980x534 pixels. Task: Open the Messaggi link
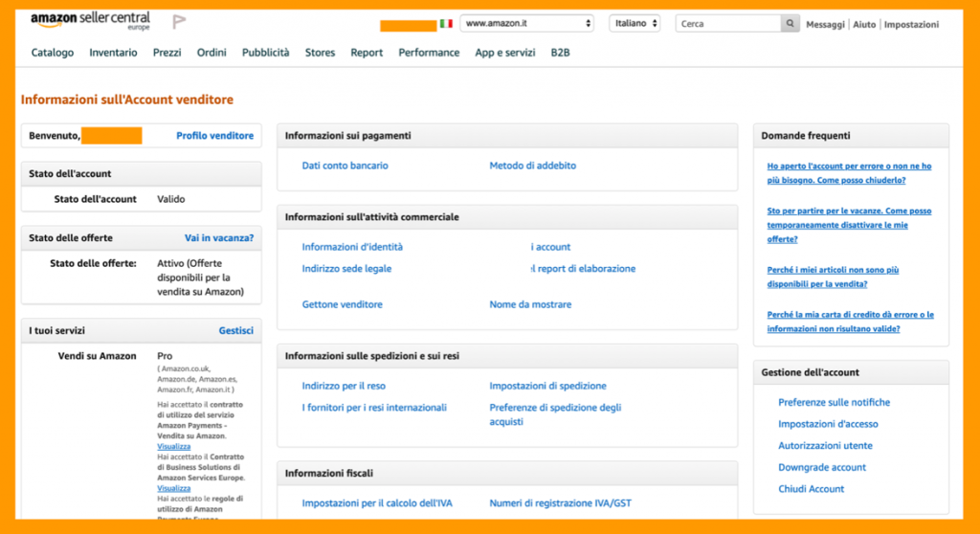825,24
